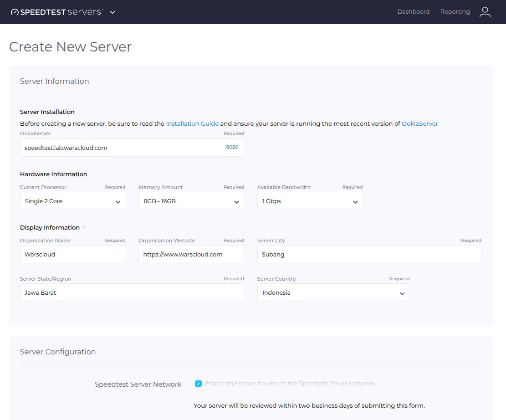Screen dimensions: 506x420
Task: Click the chevron next to SPEEDTEST servers title
Action: pyautogui.click(x=112, y=13)
